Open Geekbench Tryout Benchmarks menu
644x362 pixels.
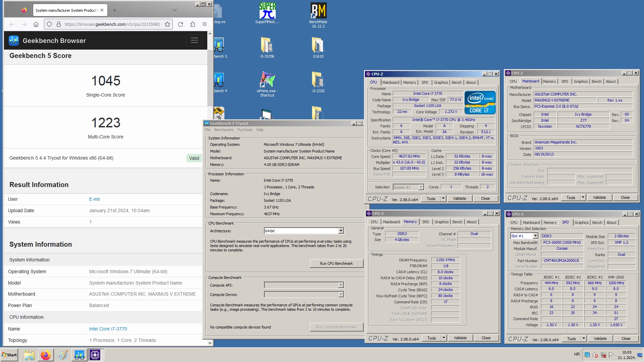[x=224, y=130]
